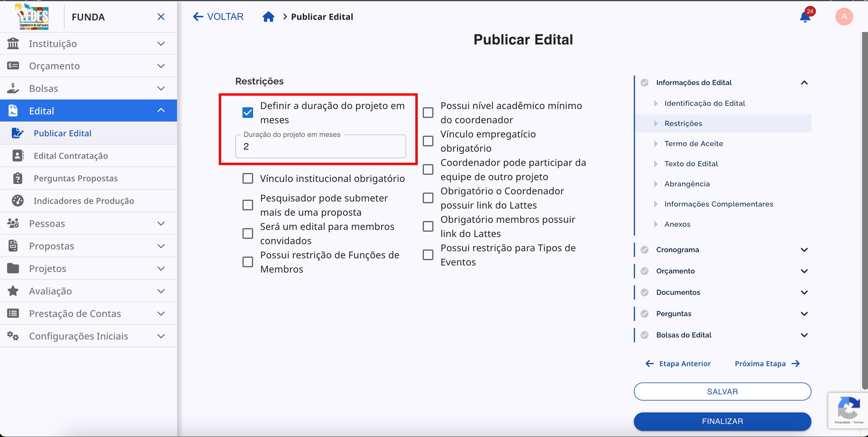
Task: Click the FINALIZAR button
Action: pyautogui.click(x=722, y=421)
